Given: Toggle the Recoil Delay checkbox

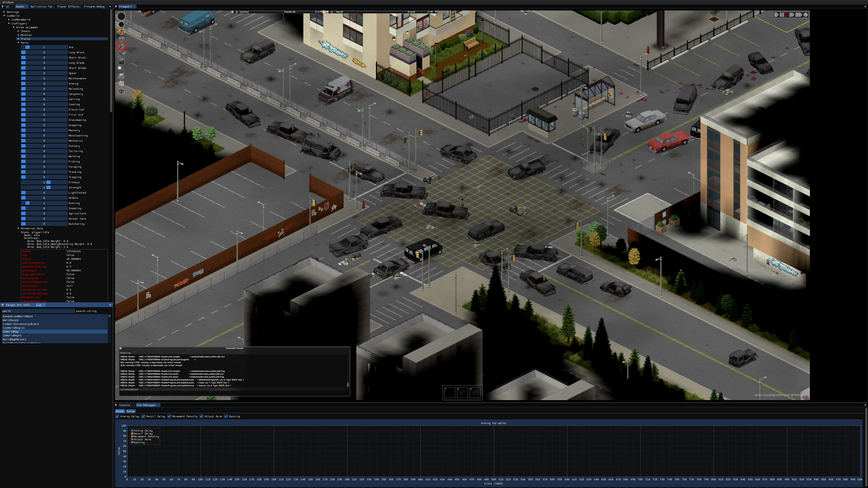Looking at the screenshot, I should point(143,416).
